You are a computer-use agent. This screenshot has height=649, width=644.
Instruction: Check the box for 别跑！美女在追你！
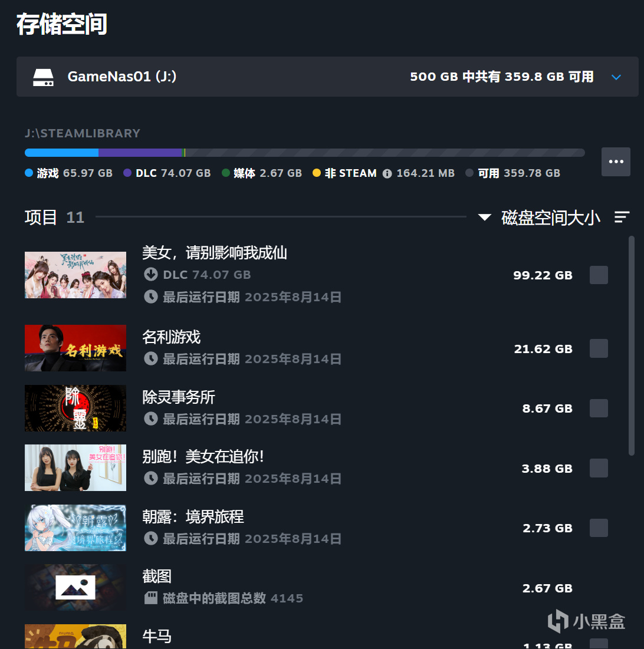click(x=599, y=468)
